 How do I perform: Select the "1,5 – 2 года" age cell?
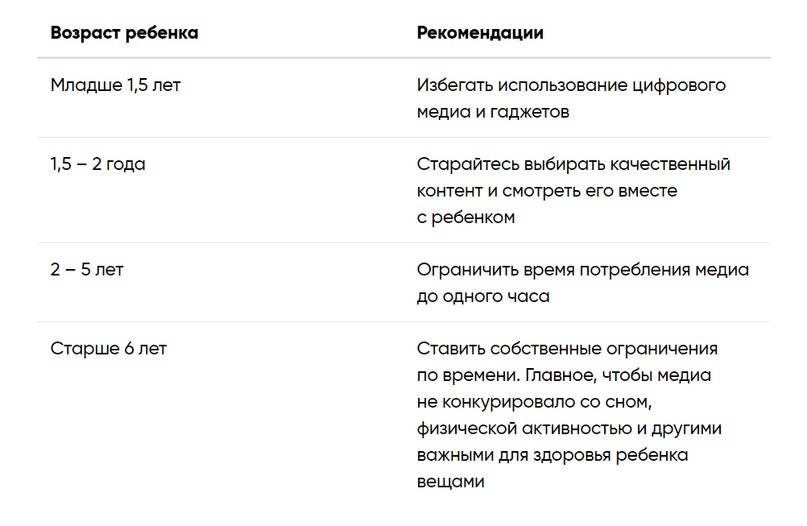[x=98, y=164]
